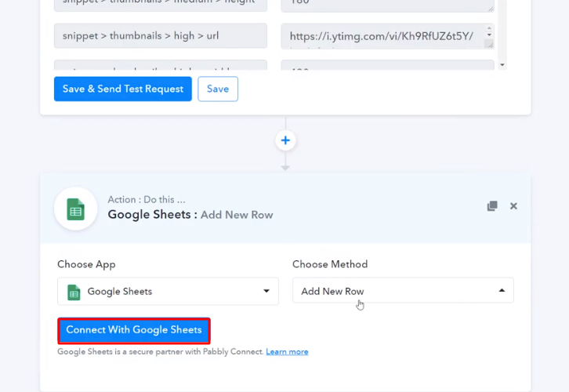The height and width of the screenshot is (392, 569).
Task: Click the Google Sheets logo in action header
Action: (76, 209)
